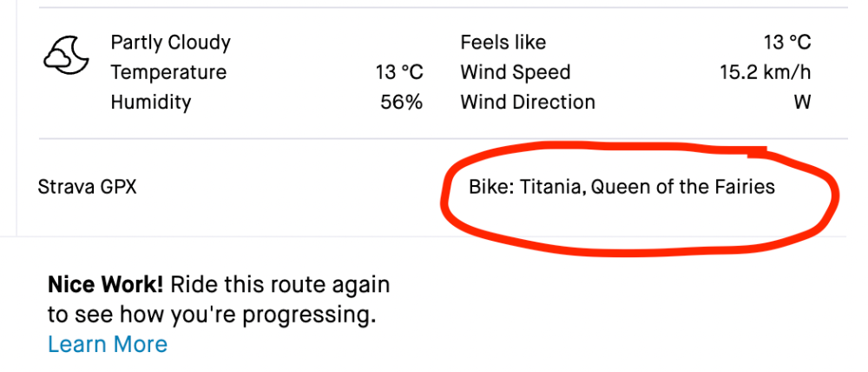
Task: Select the 15.2 km/h wind speed value
Action: click(x=766, y=72)
